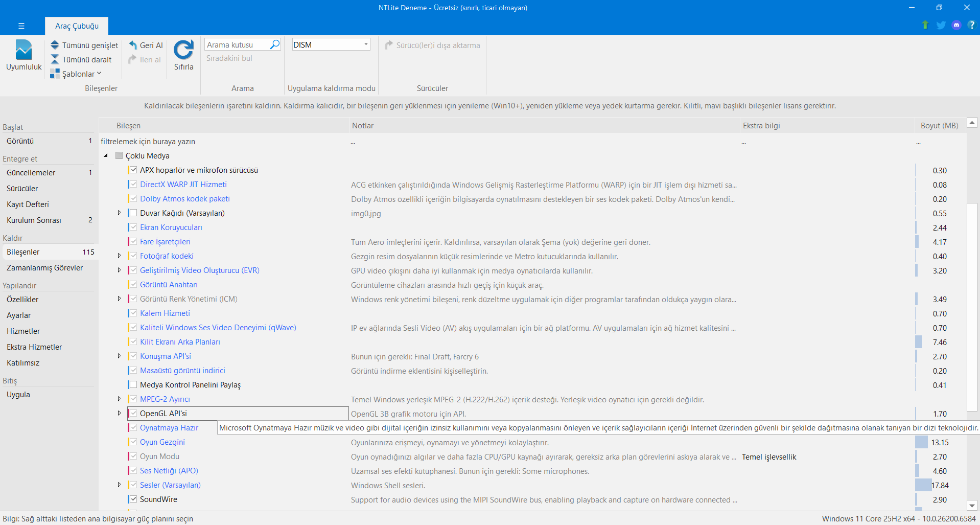The image size is (980, 525).
Task: Click Sürücü(ler)i dışa aktarma export icon
Action: pyautogui.click(x=389, y=45)
